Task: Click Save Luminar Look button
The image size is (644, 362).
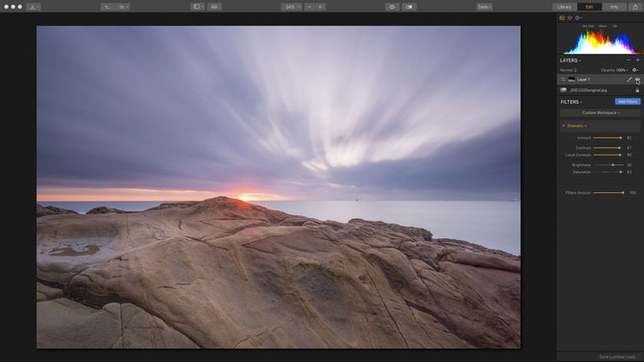Action: point(617,357)
